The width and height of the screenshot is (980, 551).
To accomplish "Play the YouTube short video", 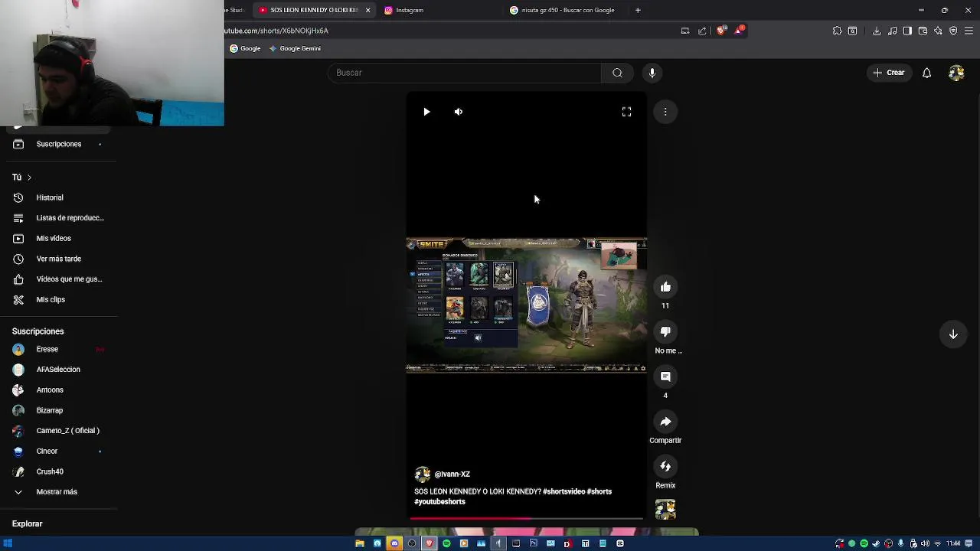I will coord(426,112).
